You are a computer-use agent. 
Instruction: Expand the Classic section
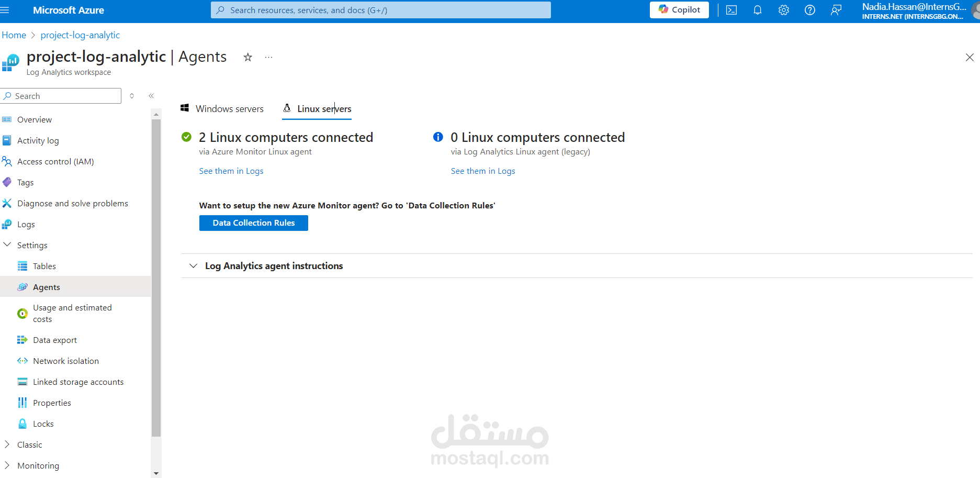7,444
